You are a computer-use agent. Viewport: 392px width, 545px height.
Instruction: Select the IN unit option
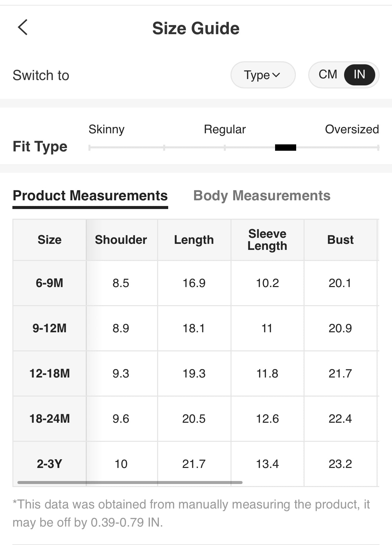tap(359, 74)
